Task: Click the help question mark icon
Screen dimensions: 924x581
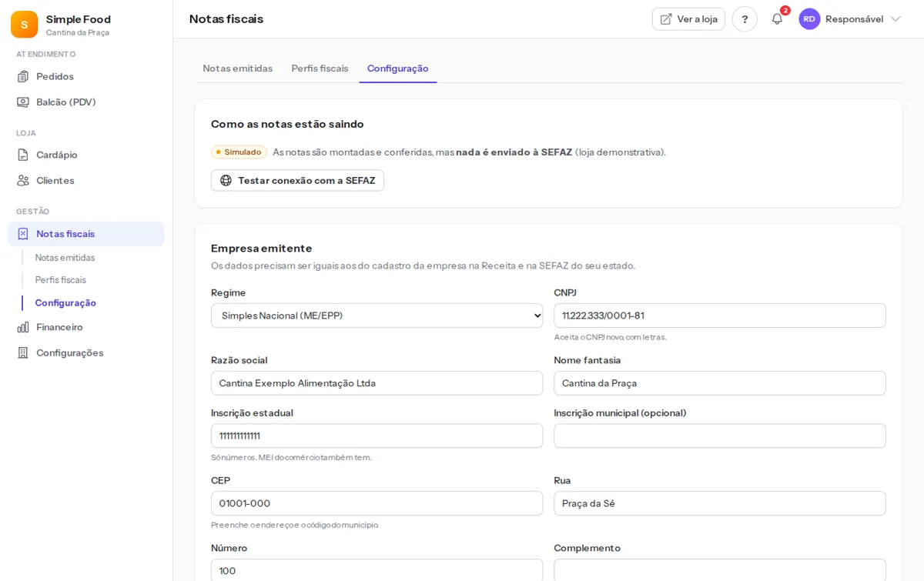Action: [745, 19]
